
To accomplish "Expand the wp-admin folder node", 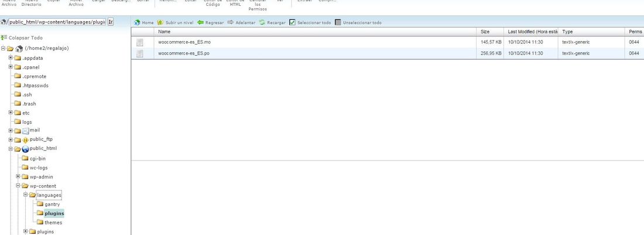I will (x=18, y=176).
